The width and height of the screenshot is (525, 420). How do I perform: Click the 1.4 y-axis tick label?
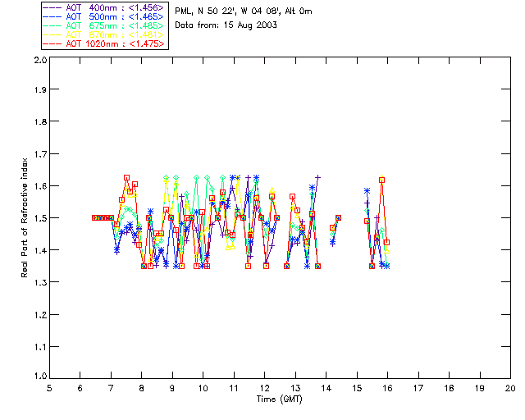[x=40, y=250]
